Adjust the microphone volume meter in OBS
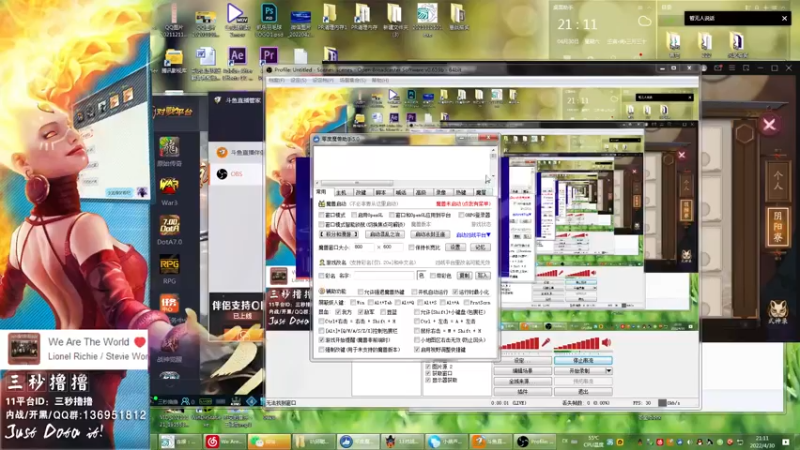 [x=520, y=343]
